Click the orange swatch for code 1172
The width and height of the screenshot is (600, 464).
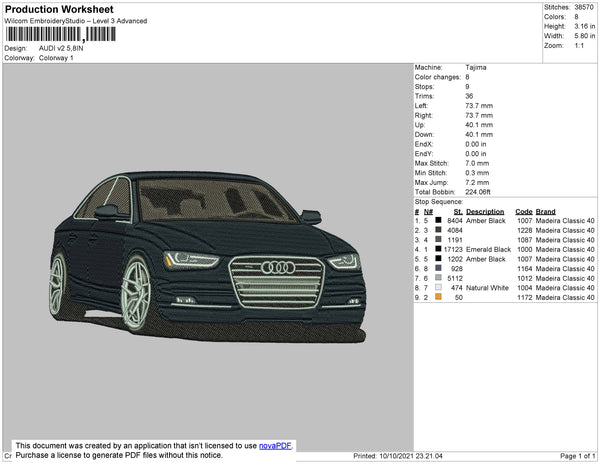point(438,296)
